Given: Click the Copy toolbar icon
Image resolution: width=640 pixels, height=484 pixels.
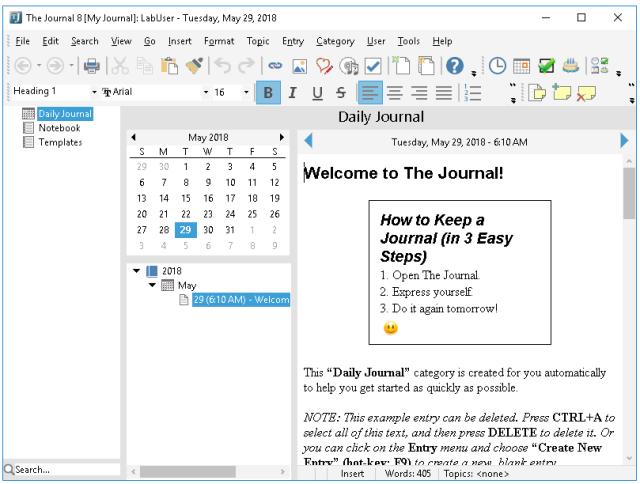Looking at the screenshot, I should 144,66.
